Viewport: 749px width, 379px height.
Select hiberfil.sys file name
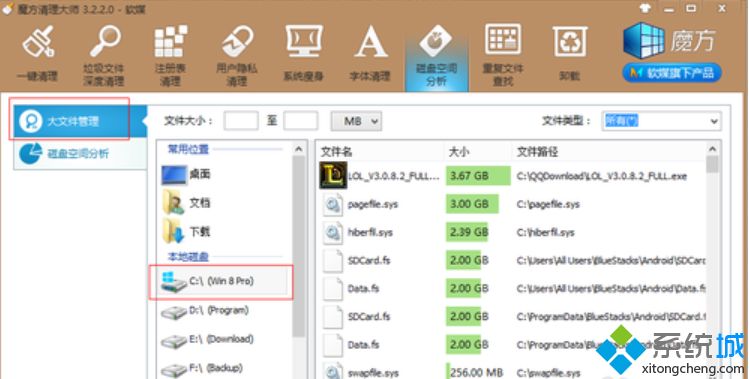tap(370, 233)
